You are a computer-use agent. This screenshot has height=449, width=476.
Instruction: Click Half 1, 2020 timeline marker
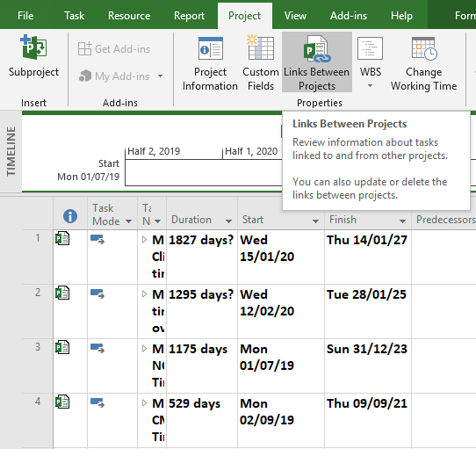(x=251, y=151)
